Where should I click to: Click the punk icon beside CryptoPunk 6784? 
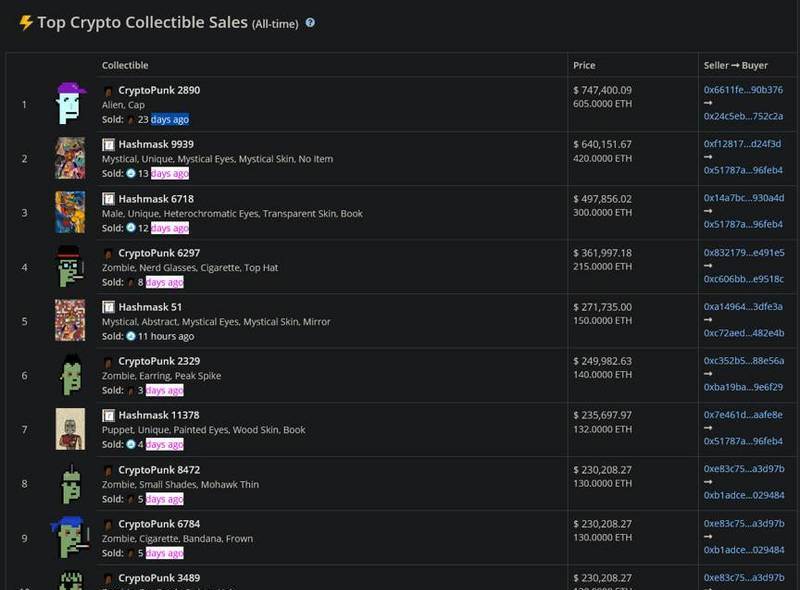click(108, 525)
